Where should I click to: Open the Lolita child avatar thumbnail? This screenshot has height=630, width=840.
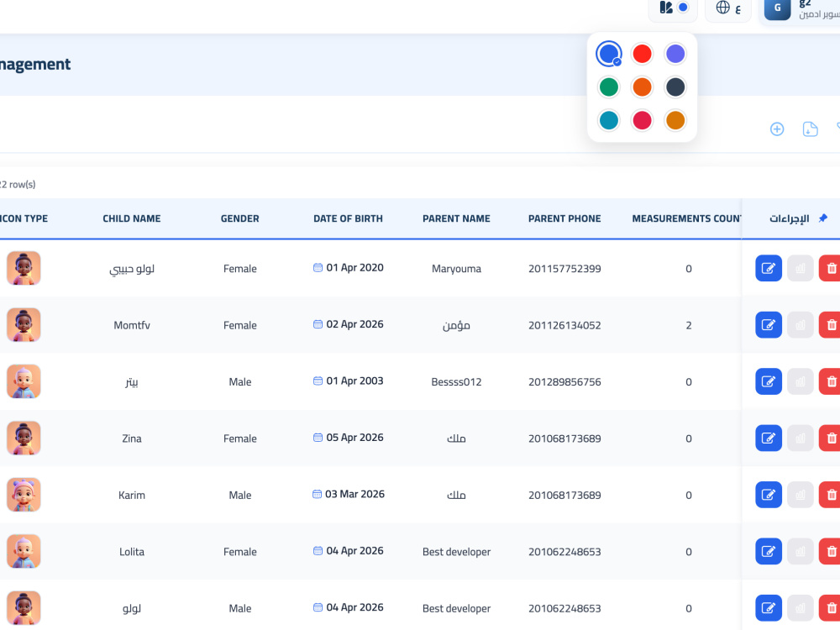(24, 551)
